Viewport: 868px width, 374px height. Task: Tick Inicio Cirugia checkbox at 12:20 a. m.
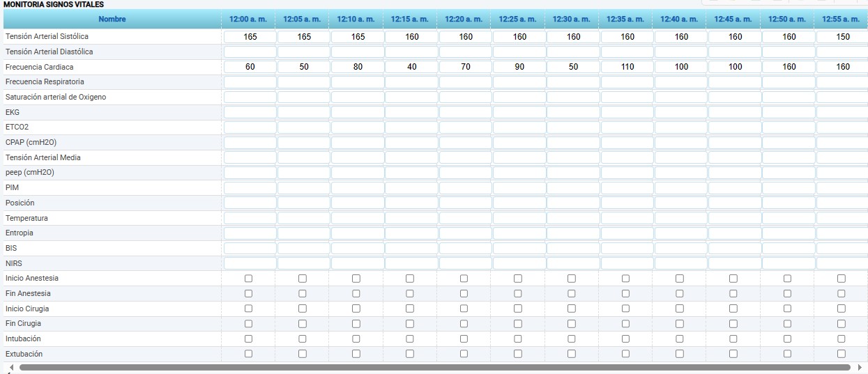pos(464,309)
